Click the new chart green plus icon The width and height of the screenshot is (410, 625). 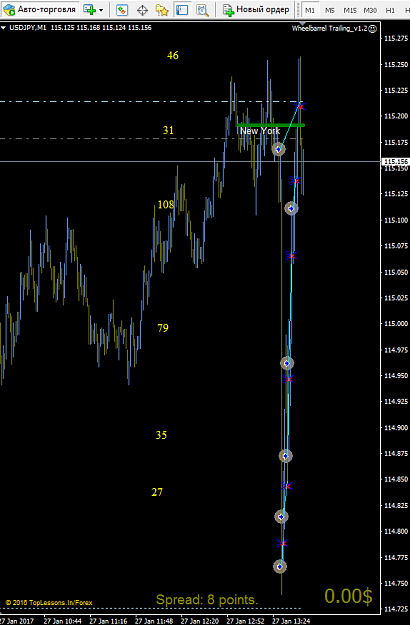(89, 10)
